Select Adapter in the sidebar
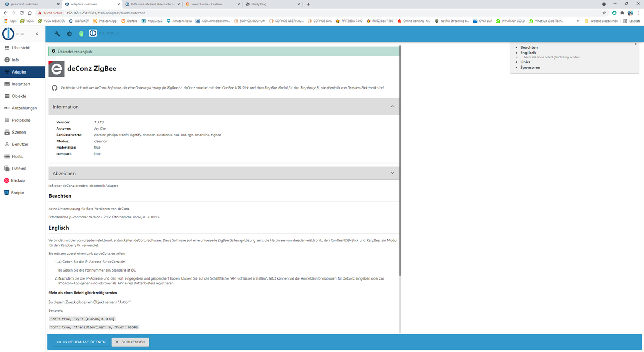Image resolution: width=644 pixels, height=352 pixels. (x=23, y=72)
